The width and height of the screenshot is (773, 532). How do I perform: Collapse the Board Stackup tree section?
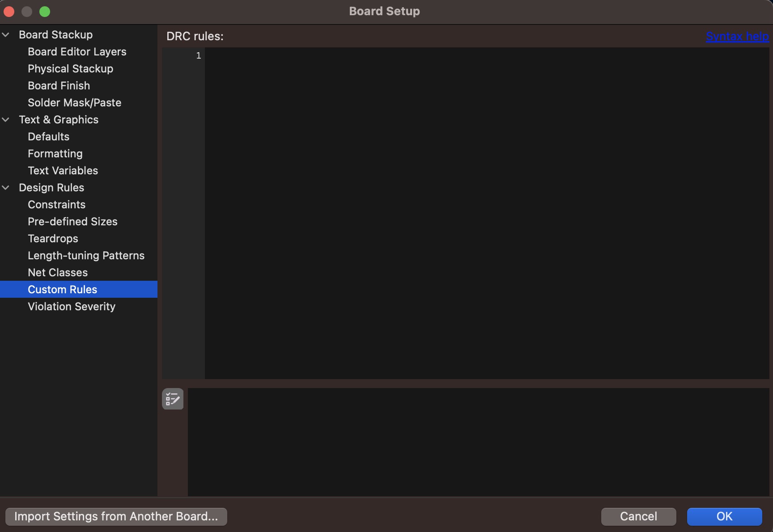(x=6, y=34)
